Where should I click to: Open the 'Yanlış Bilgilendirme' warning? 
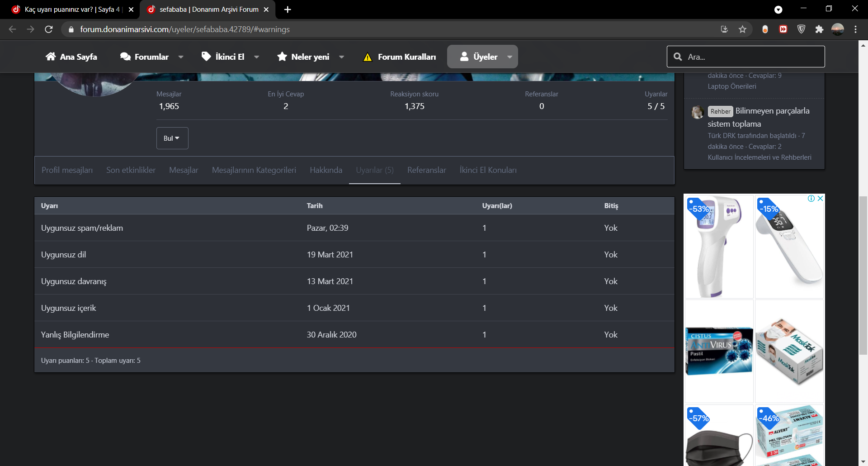[75, 335]
